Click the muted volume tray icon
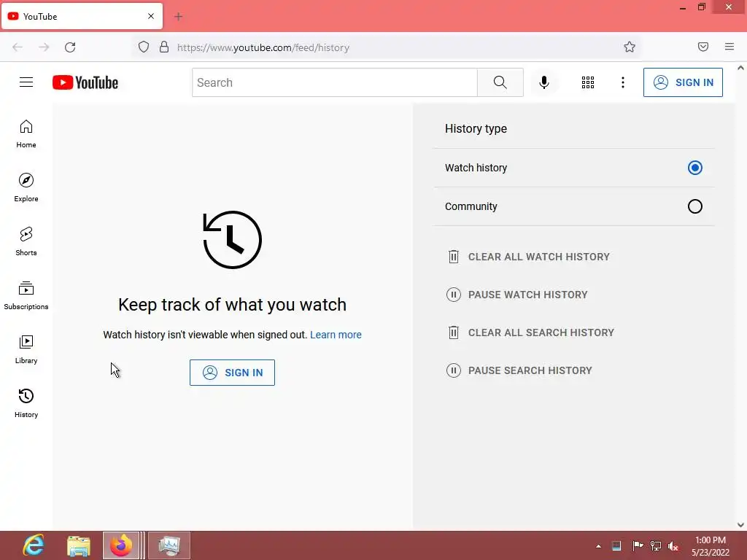Viewport: 747px width, 560px height. pos(673,546)
